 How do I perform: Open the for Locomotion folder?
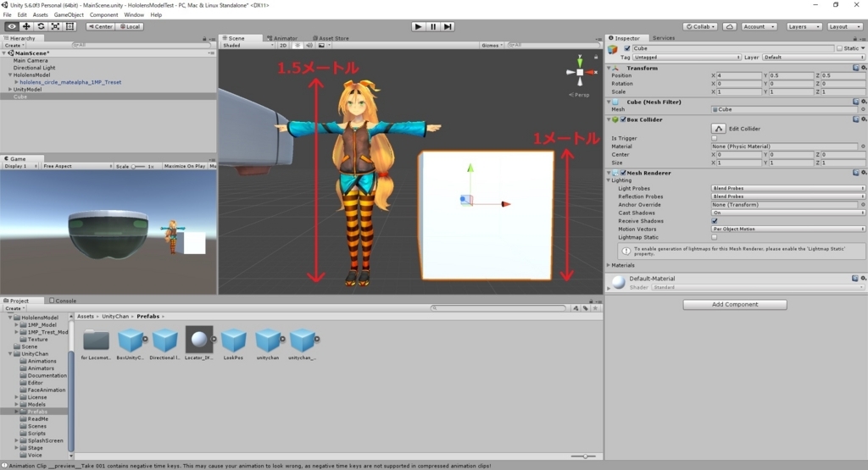(96, 344)
